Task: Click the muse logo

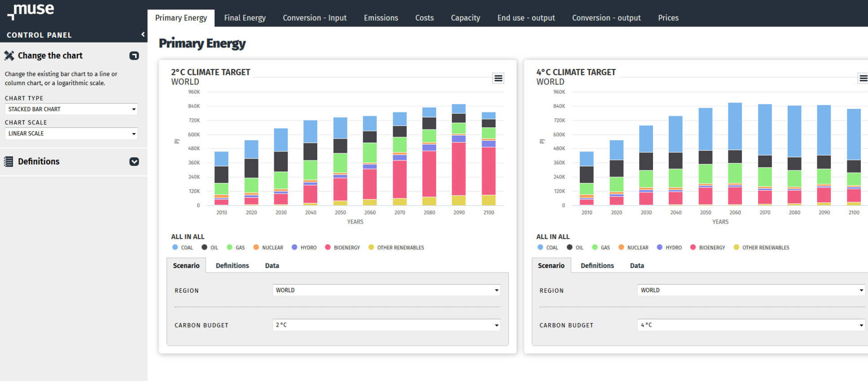Action: point(31,10)
